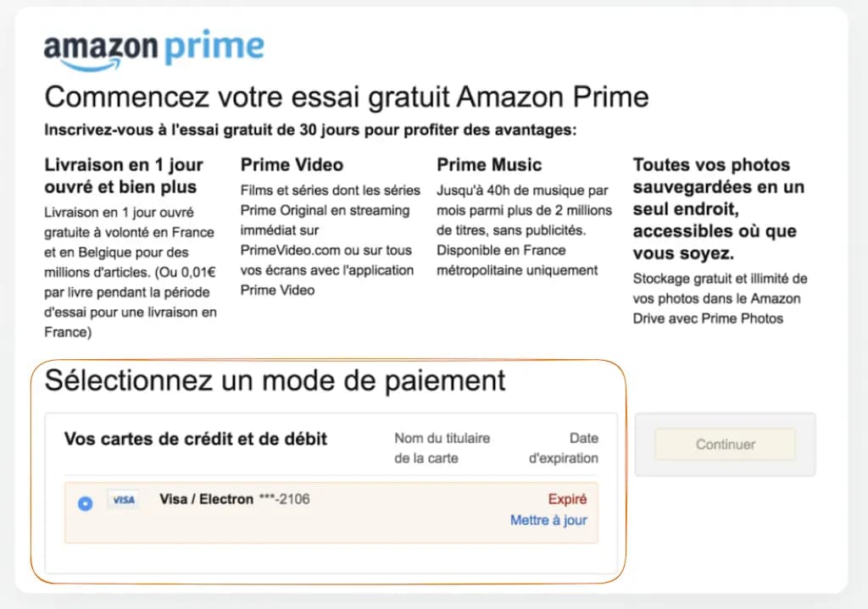Select the Visa / Electron payment radio button

coord(84,503)
